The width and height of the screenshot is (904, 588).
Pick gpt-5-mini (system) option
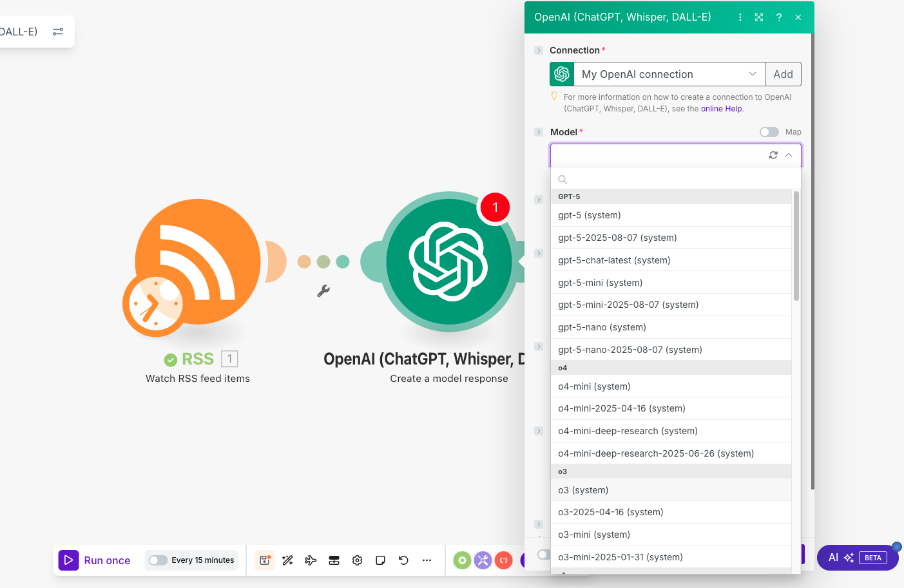click(x=671, y=283)
